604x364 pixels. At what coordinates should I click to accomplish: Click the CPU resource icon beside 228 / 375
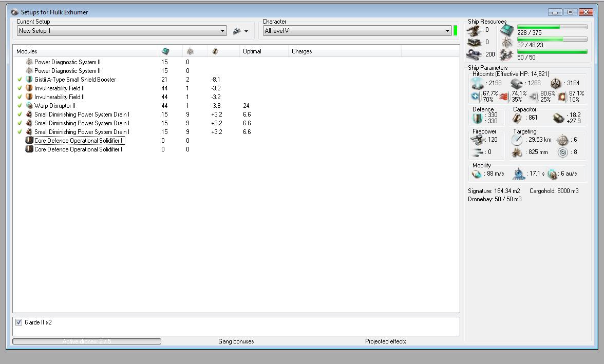coord(507,30)
